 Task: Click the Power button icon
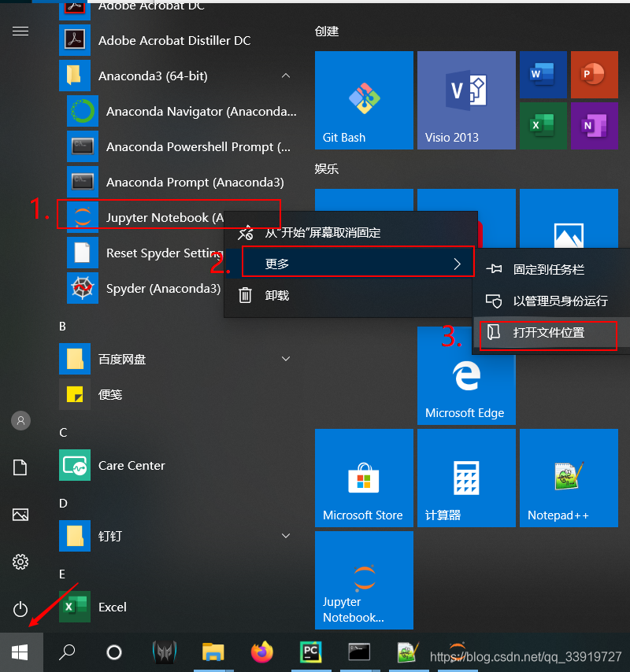click(20, 609)
